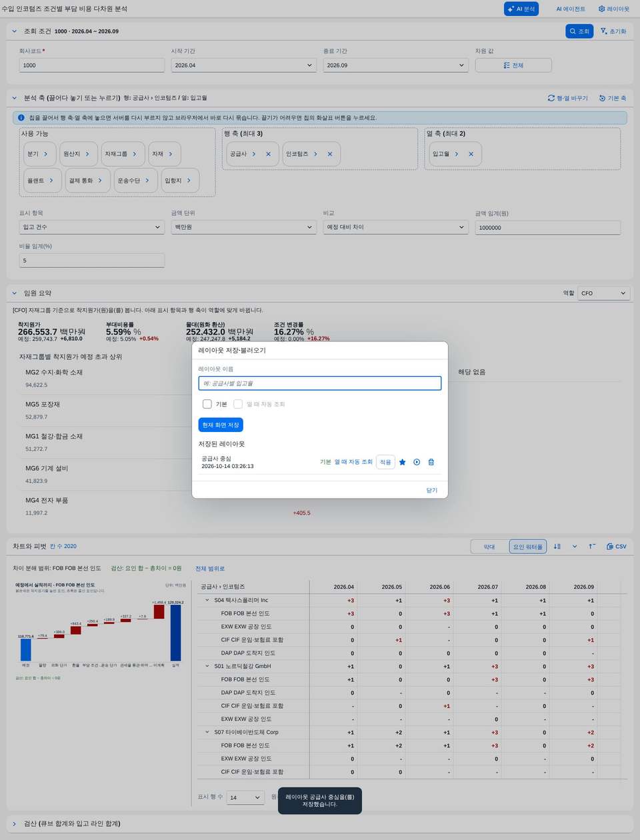Remove 공급사 chip from row axis
Image resolution: width=640 pixels, height=840 pixels.
pyautogui.click(x=268, y=154)
